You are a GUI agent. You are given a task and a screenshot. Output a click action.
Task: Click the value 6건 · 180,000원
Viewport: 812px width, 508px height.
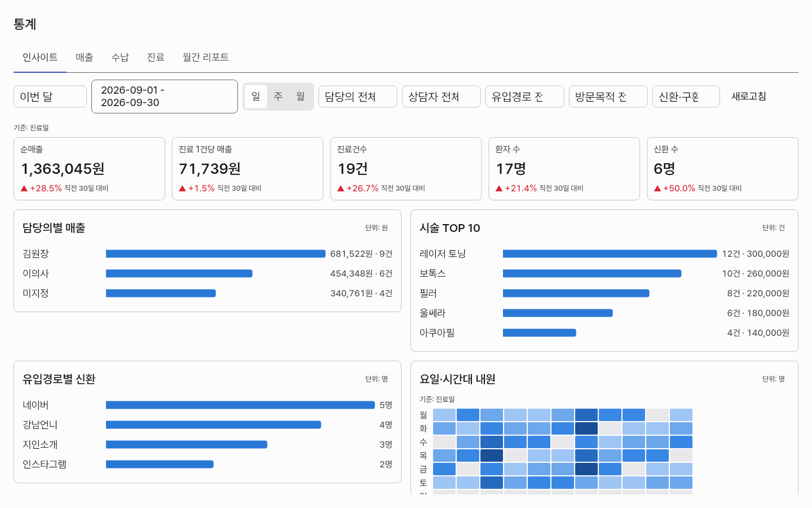(758, 313)
